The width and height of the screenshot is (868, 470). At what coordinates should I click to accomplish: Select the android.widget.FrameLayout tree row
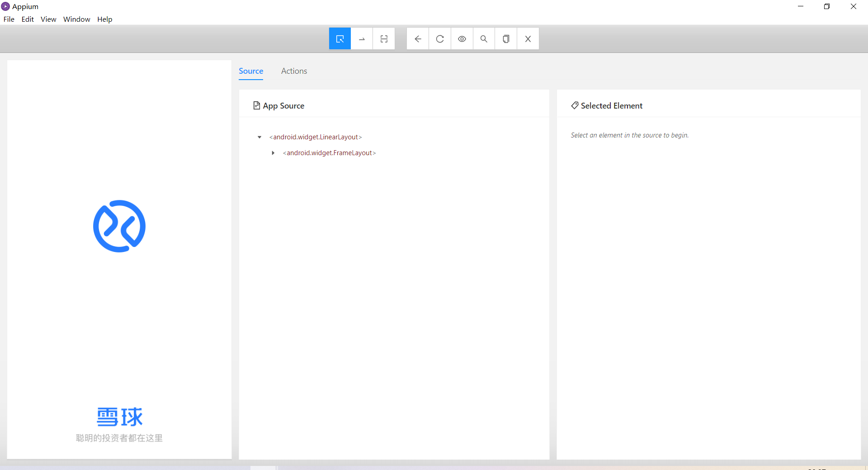click(x=329, y=153)
